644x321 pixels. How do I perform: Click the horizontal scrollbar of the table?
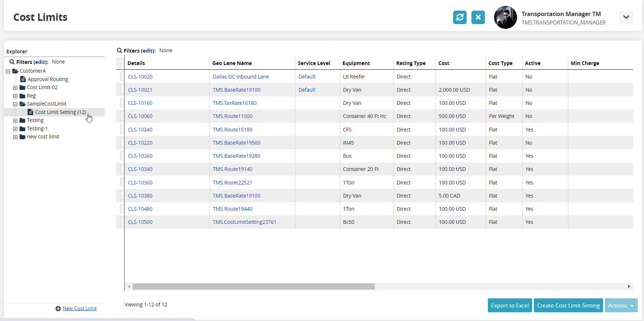pos(253,287)
